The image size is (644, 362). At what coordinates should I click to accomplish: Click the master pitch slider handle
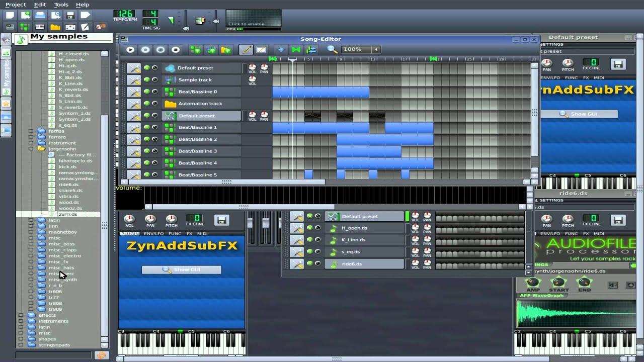point(216,21)
